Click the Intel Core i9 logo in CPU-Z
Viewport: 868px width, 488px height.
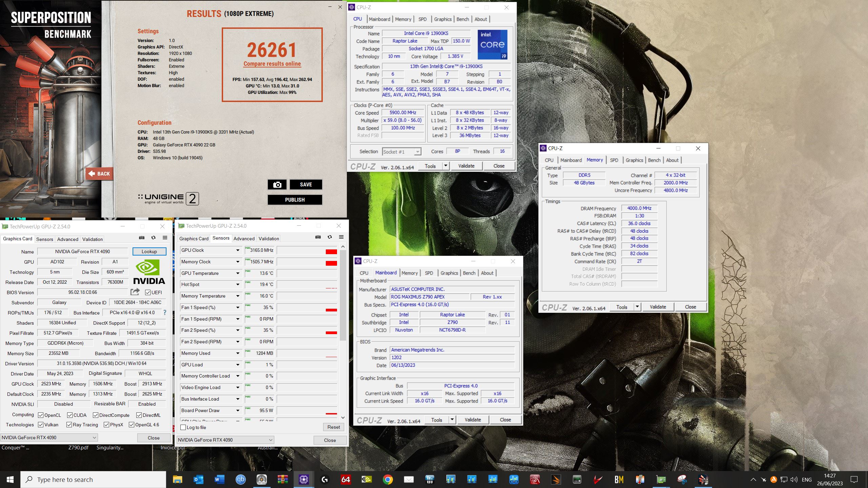pyautogui.click(x=493, y=45)
